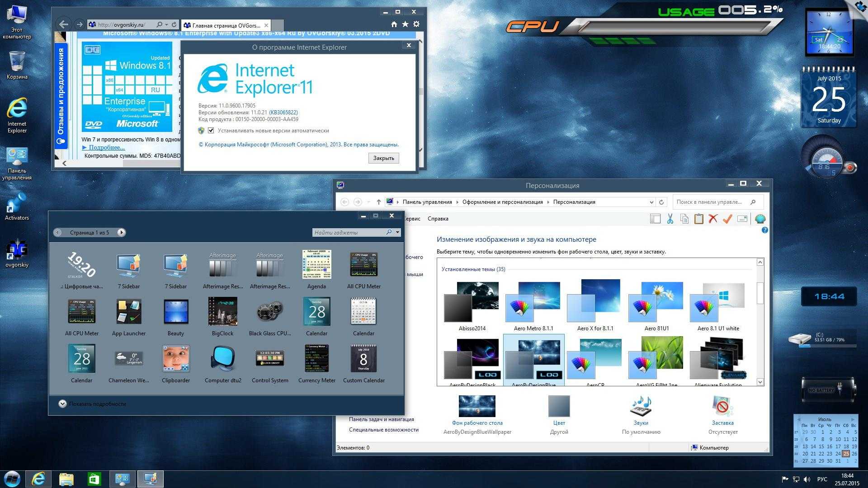868x488 pixels.
Task: Open the Цвет window color swatch
Action: 559,406
